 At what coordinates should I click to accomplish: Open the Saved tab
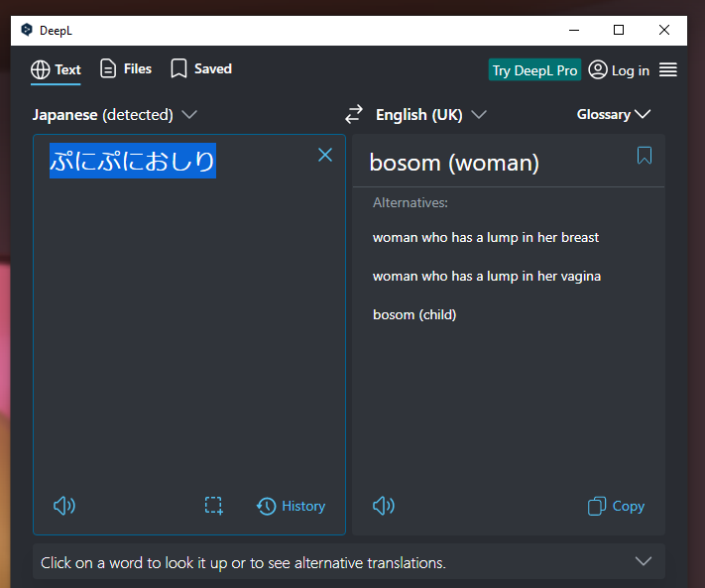click(x=201, y=68)
